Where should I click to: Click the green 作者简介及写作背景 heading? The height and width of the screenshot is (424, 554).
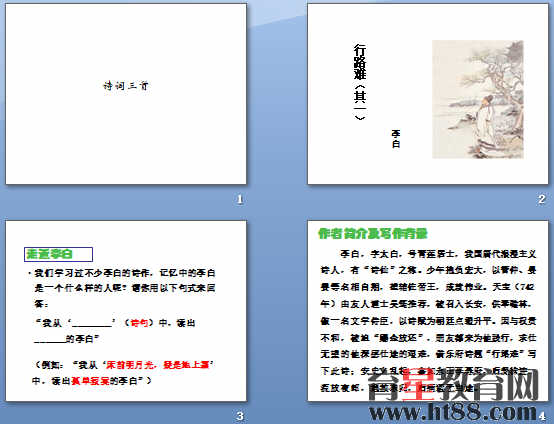(373, 234)
